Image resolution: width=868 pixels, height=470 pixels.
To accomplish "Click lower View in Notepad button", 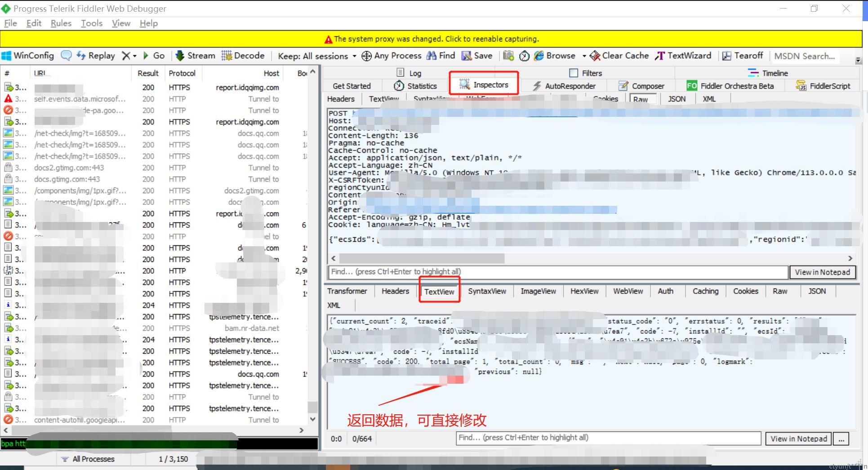I will click(x=798, y=439).
